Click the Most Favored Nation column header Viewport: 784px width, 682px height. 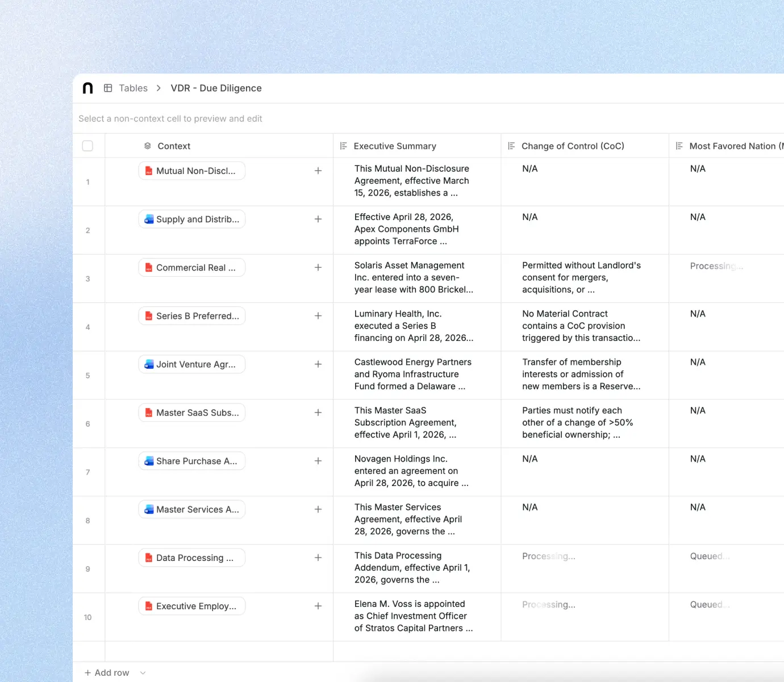pyautogui.click(x=727, y=146)
